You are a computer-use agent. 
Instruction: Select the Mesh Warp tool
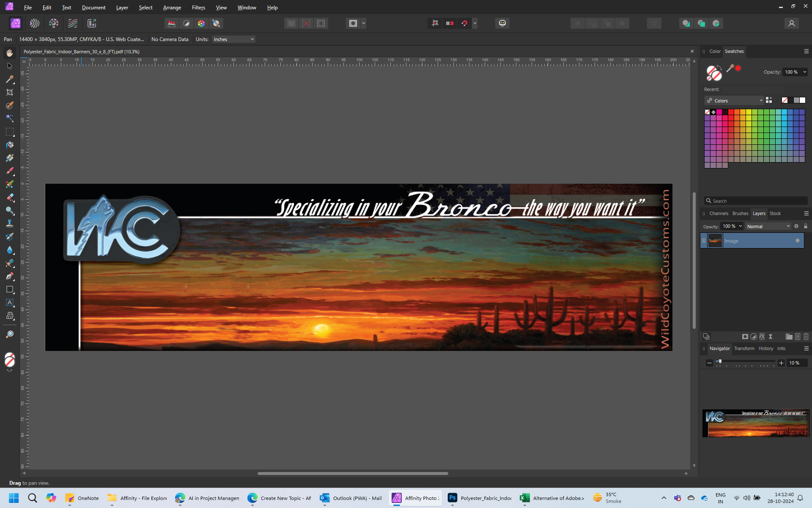pos(10,316)
